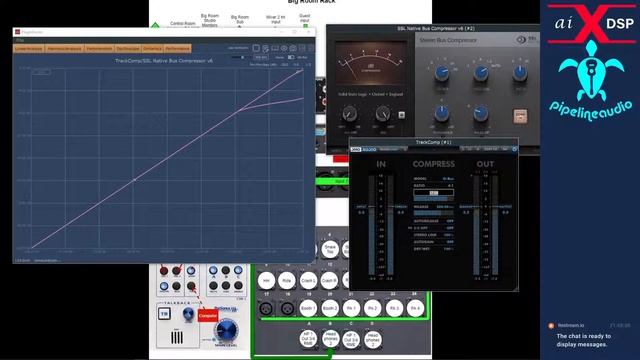Viewport: 640px width, 360px height.
Task: Click XLR connector number 17
Action: tap(266, 308)
